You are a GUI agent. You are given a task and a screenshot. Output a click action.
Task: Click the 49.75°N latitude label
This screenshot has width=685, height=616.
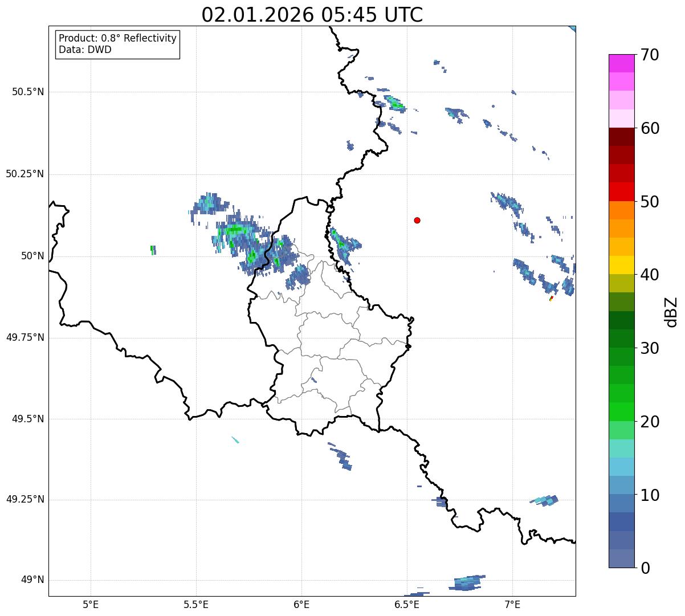[x=25, y=337]
